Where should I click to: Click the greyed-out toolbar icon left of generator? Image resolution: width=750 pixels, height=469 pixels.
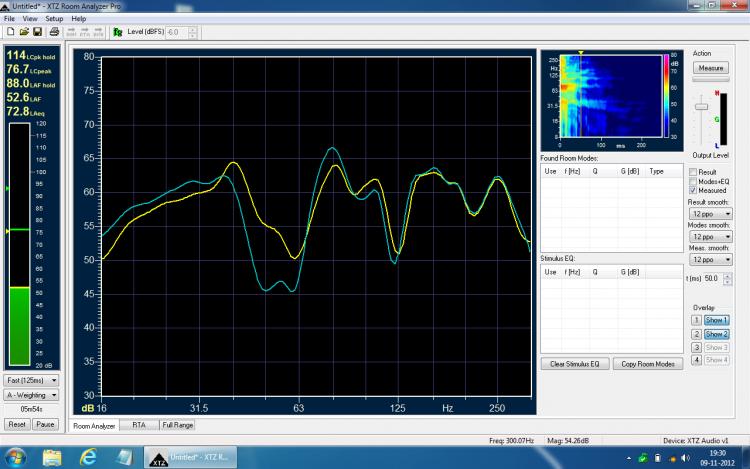(x=98, y=32)
